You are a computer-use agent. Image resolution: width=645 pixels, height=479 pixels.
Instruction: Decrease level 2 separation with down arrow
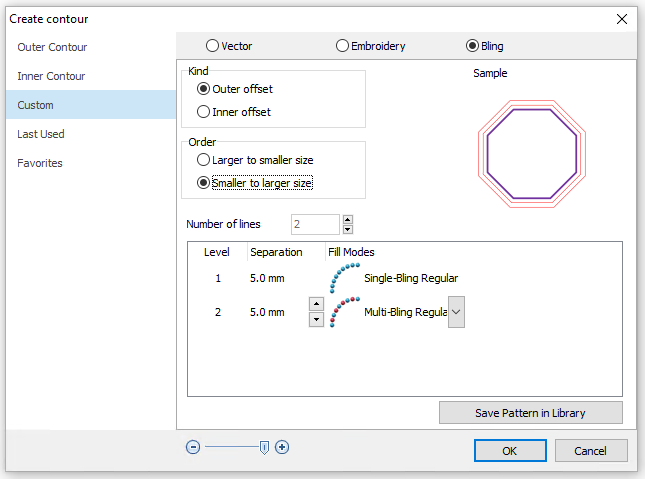click(316, 319)
